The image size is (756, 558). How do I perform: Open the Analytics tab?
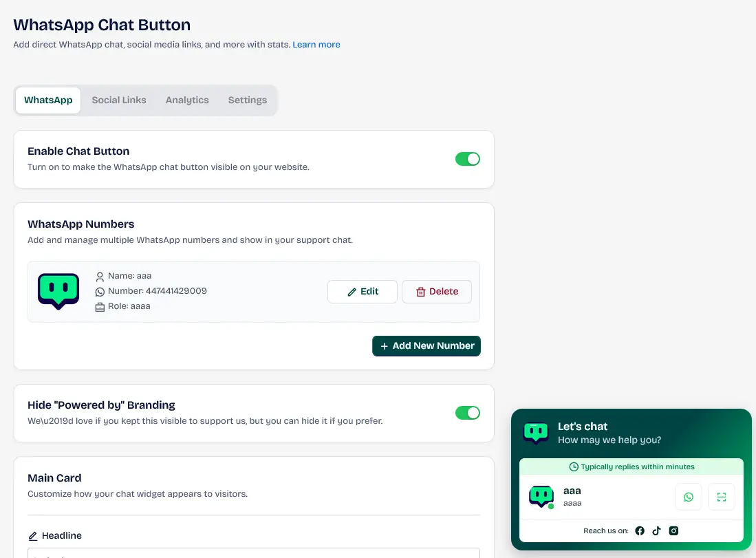click(x=187, y=100)
